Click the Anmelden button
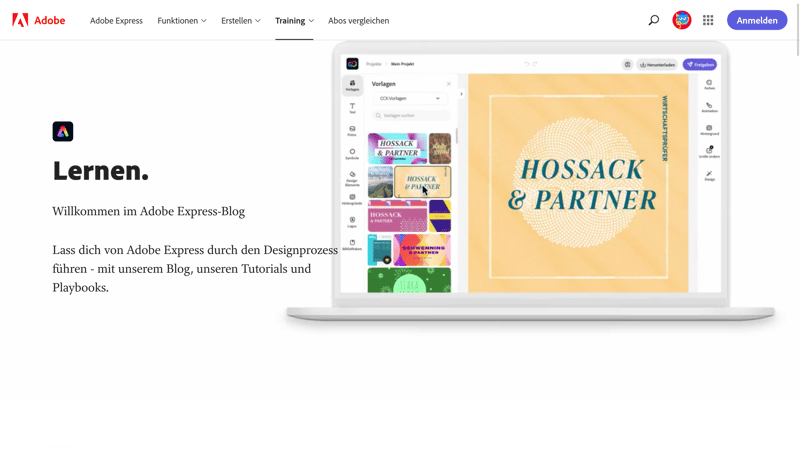Image resolution: width=800 pixels, height=450 pixels. point(757,20)
